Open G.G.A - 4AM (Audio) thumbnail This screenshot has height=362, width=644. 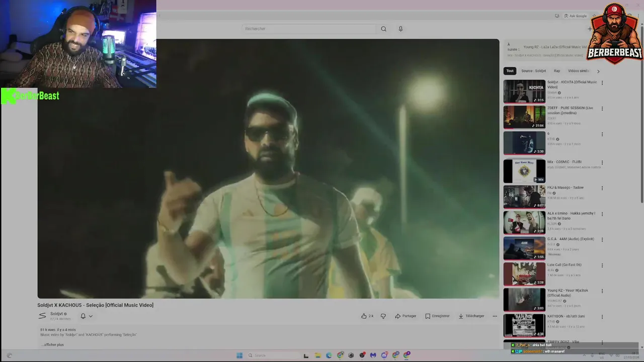point(524,248)
